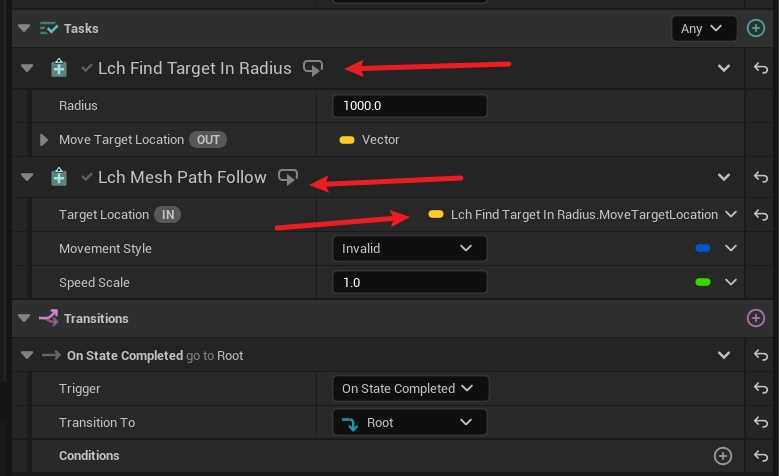The width and height of the screenshot is (779, 476).
Task: Open the Movement Style Invalid dropdown
Action: pyautogui.click(x=409, y=248)
